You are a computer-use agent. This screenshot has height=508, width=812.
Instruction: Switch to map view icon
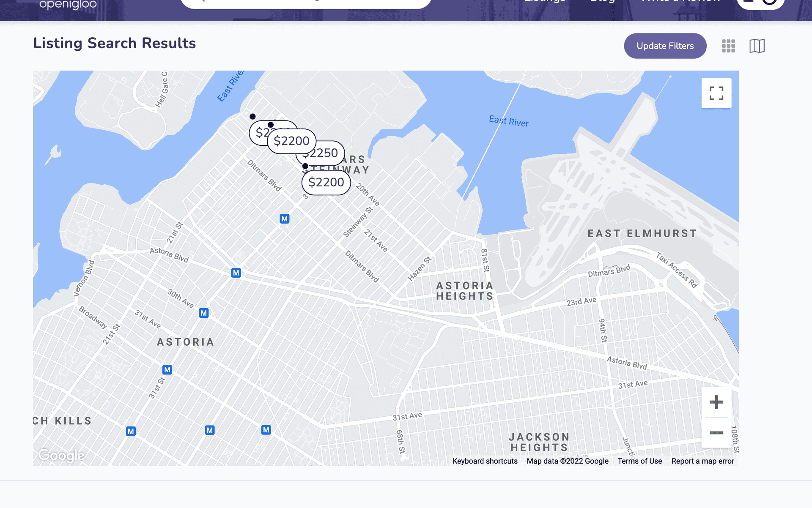(x=757, y=46)
